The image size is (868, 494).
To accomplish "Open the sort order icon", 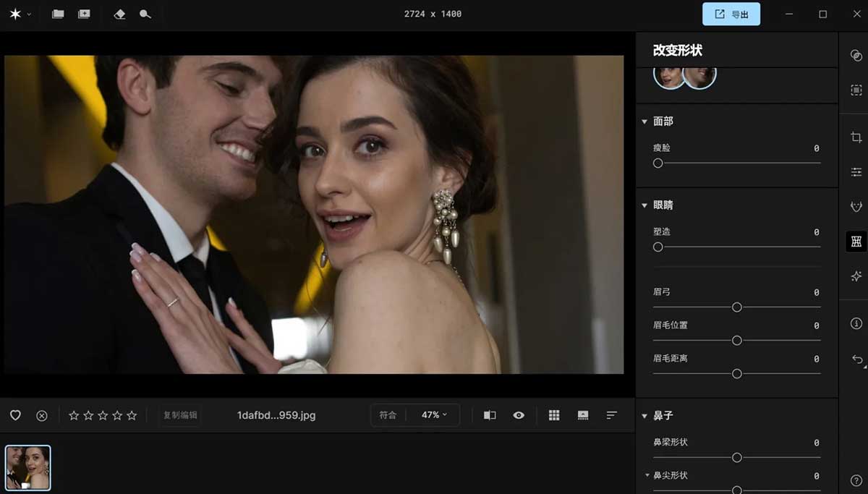I will coord(612,415).
